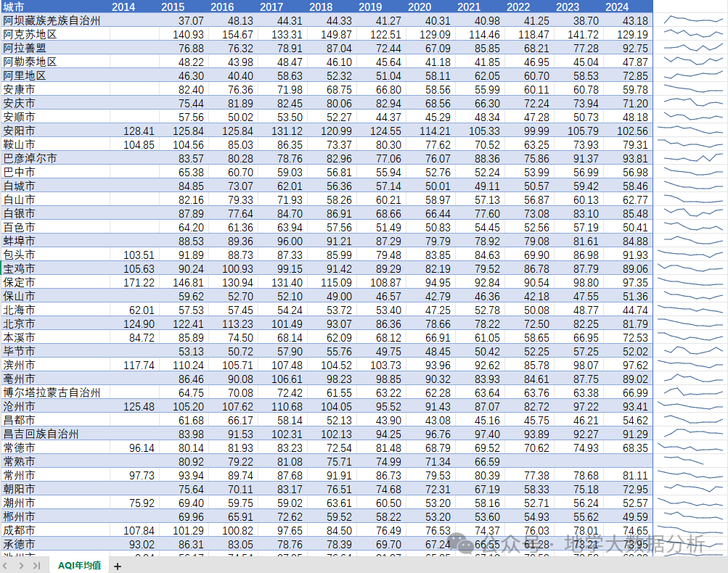Click the value 72.85 for 阿里地区
This screenshot has width=728, height=573.
click(635, 75)
